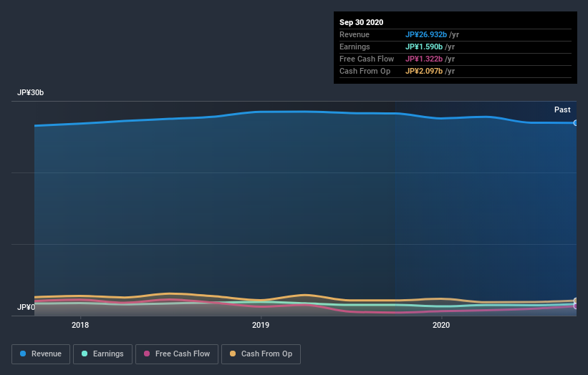Click the Cash From Op label in tooltip
This screenshot has width=588, height=375.
[365, 71]
